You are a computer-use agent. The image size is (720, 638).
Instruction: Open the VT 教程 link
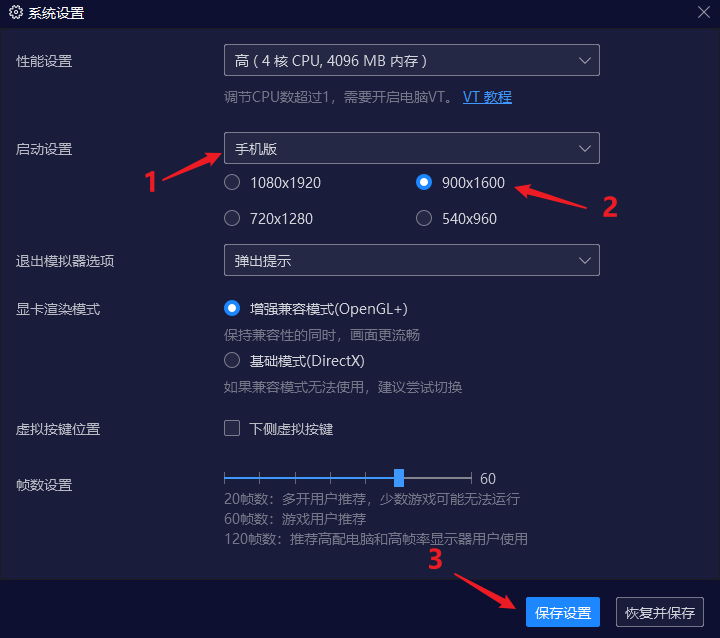coord(487,97)
